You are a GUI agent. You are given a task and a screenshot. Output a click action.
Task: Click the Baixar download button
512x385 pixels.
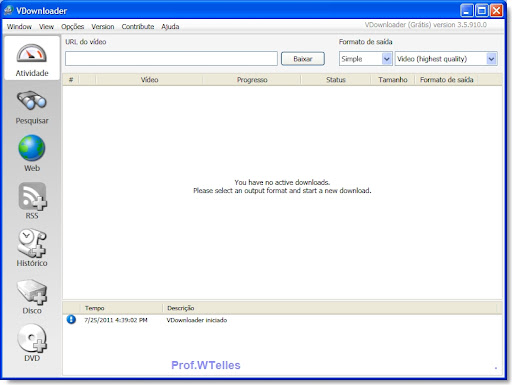[x=303, y=59]
